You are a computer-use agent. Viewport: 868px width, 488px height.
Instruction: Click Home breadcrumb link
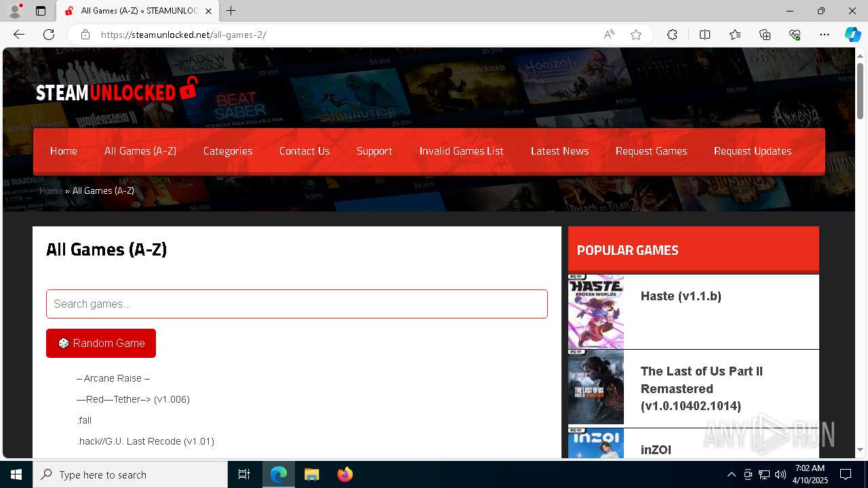pyautogui.click(x=51, y=190)
